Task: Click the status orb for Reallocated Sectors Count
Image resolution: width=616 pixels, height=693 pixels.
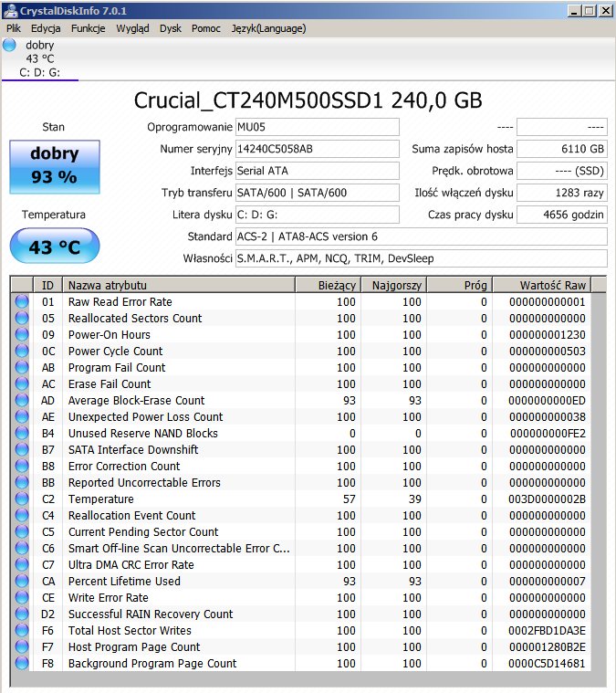Action: (22, 318)
